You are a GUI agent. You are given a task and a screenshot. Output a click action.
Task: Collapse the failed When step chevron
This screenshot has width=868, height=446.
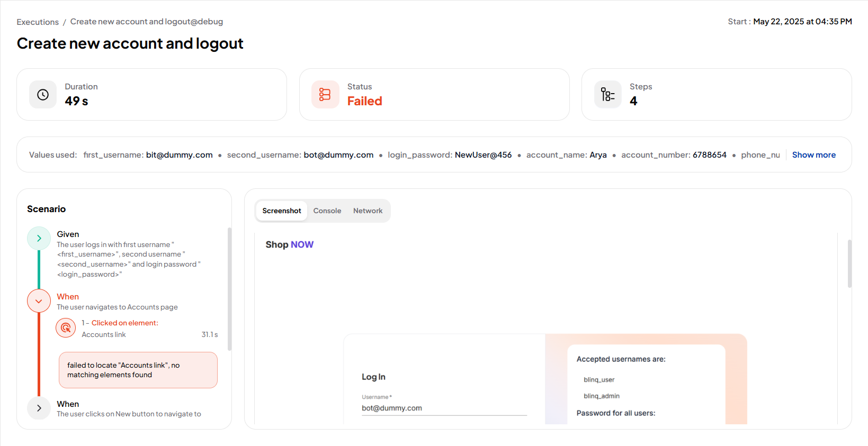[x=39, y=301]
